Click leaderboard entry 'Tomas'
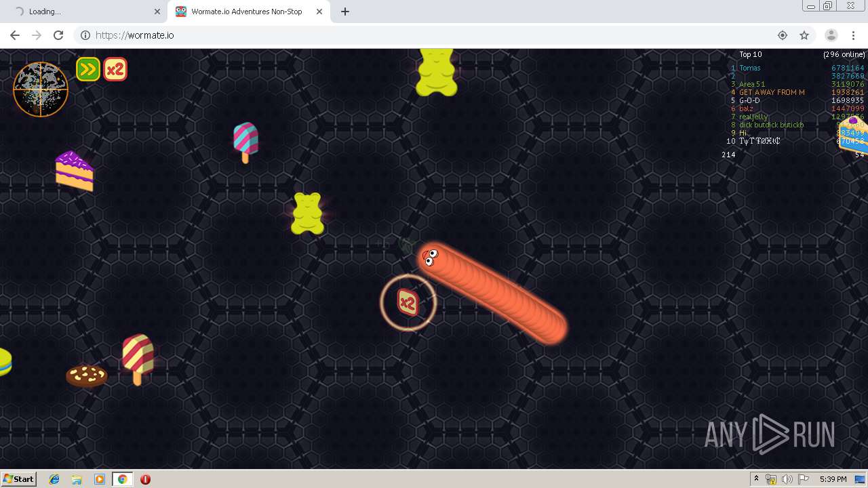This screenshot has height=488, width=868. pyautogui.click(x=749, y=68)
